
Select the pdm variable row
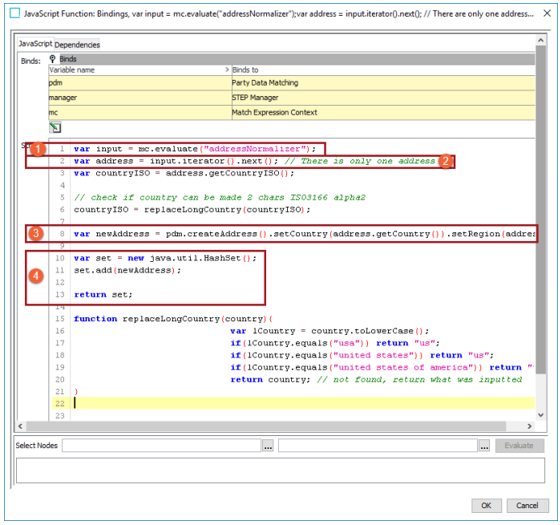pos(292,83)
